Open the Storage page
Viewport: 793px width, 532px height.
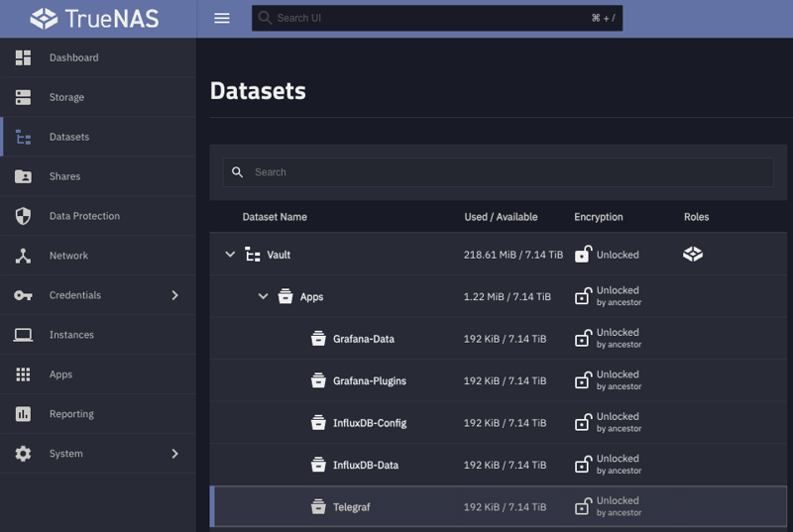coord(98,97)
